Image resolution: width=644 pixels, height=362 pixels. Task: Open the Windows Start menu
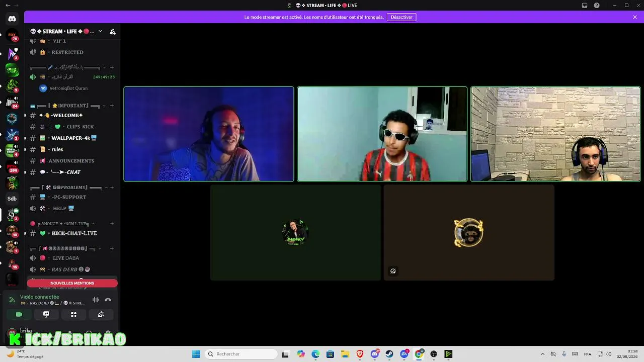click(x=196, y=354)
